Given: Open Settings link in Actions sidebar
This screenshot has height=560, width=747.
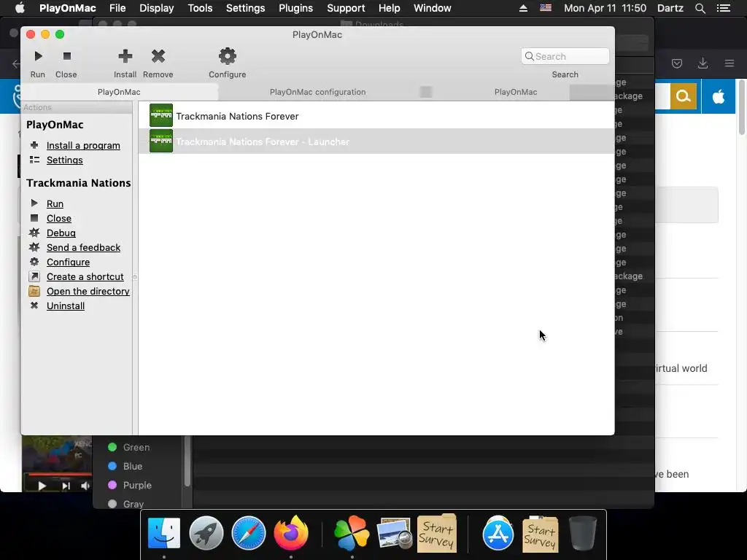Looking at the screenshot, I should tap(65, 160).
